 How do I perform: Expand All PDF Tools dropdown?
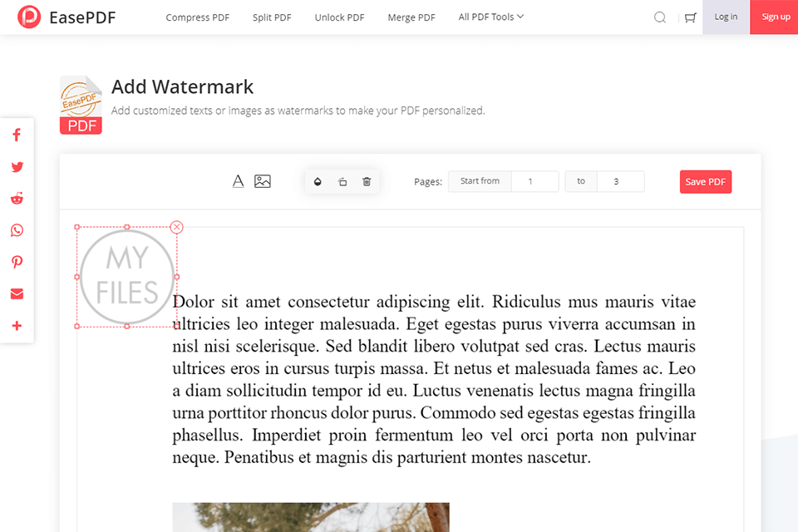tap(490, 17)
